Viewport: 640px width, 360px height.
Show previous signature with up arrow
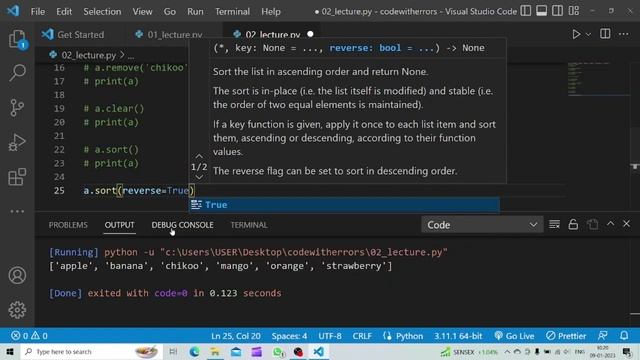coord(199,156)
